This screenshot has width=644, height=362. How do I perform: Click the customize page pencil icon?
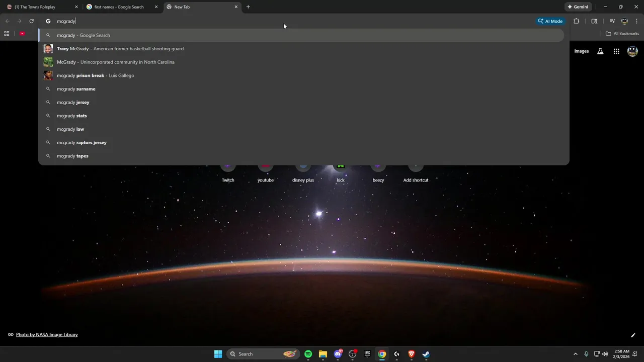633,335
